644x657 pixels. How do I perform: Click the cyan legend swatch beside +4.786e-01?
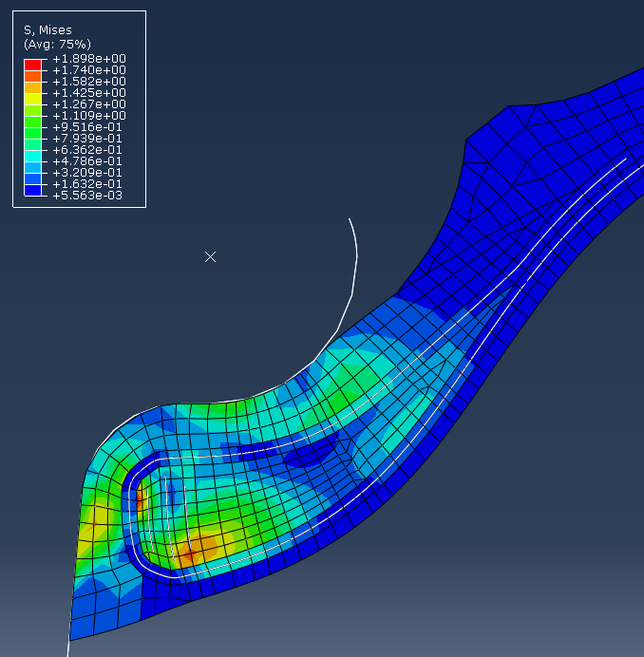[x=32, y=156]
